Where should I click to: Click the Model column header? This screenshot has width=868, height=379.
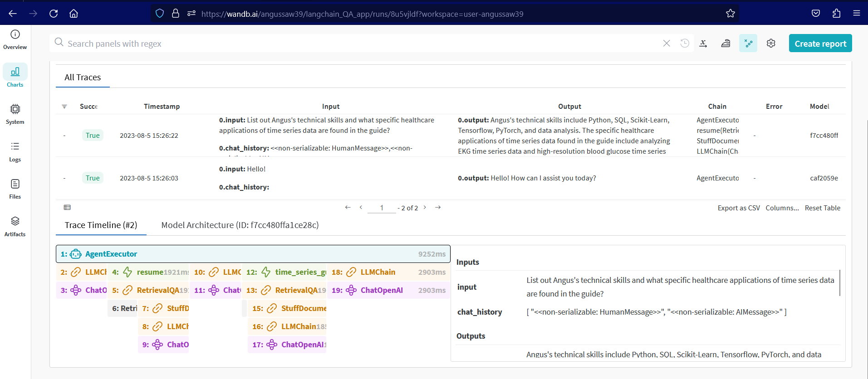[x=819, y=107]
